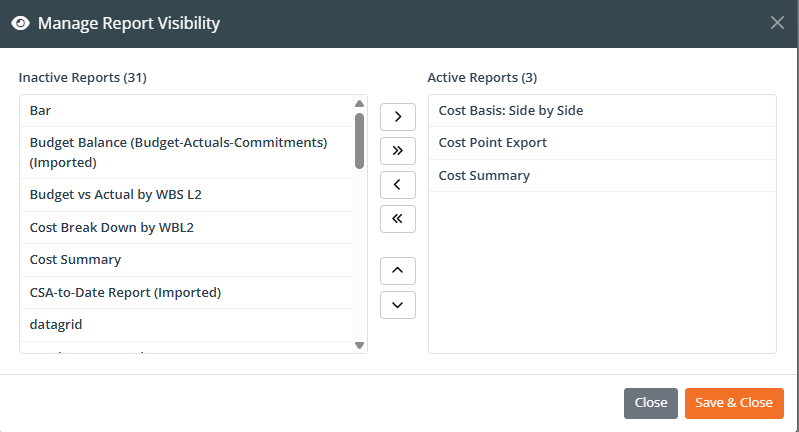Move selected report to Active list

tap(397, 117)
